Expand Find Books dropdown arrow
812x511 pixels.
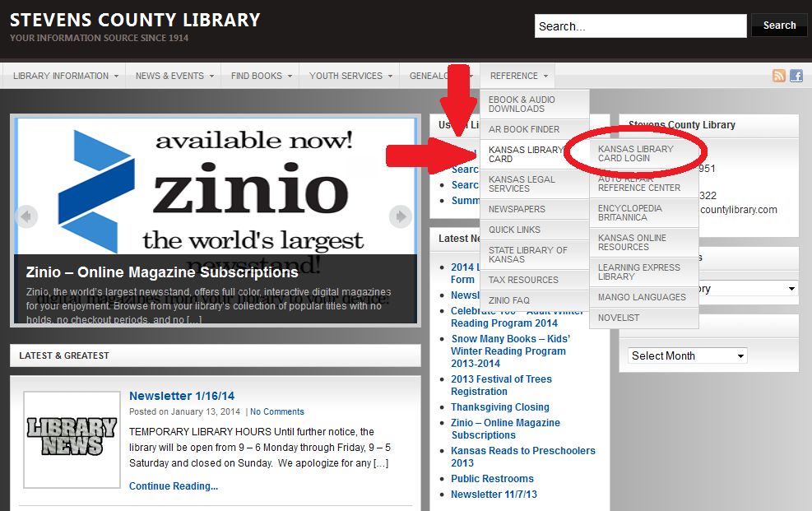click(290, 76)
